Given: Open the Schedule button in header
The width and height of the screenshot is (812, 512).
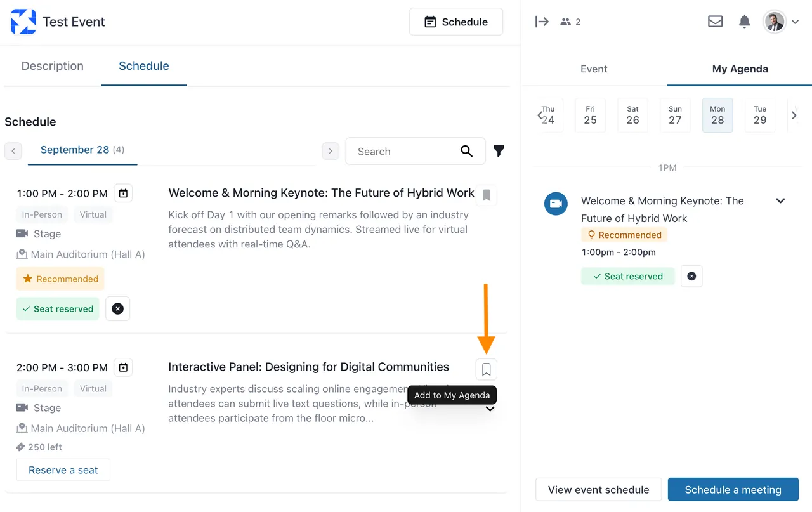Looking at the screenshot, I should 456,22.
